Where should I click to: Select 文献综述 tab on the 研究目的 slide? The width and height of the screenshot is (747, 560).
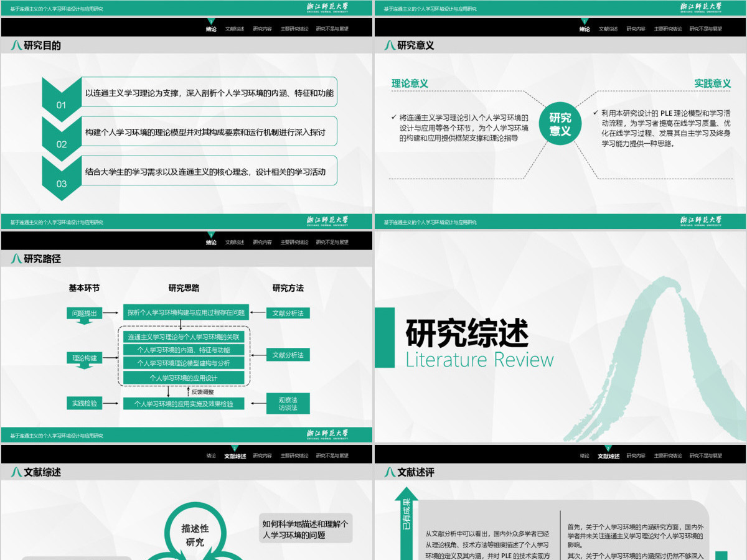tap(235, 29)
